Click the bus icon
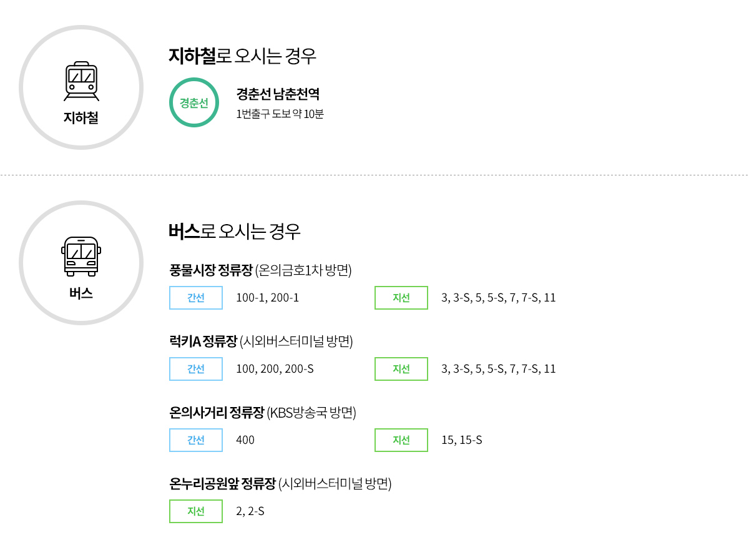This screenshot has height=560, width=749. 81,257
